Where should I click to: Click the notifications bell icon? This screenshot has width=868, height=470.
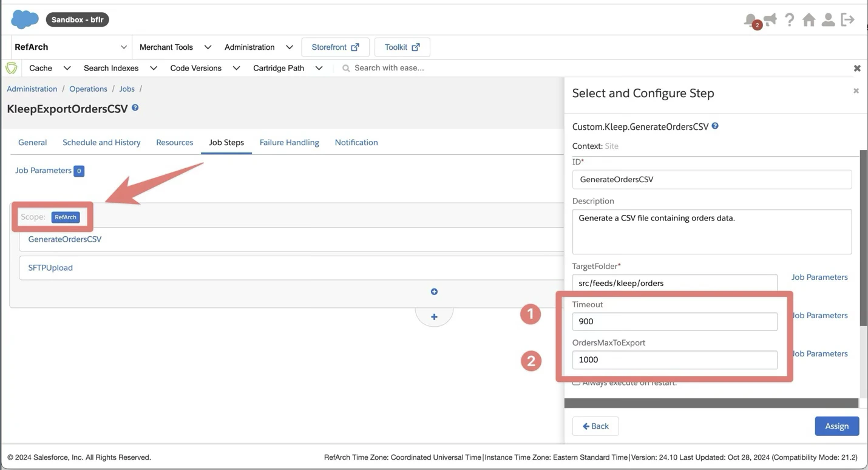pos(750,20)
